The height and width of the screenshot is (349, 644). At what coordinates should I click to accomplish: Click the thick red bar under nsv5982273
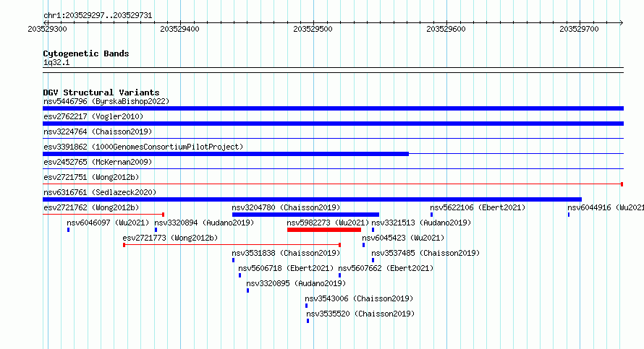(324, 230)
